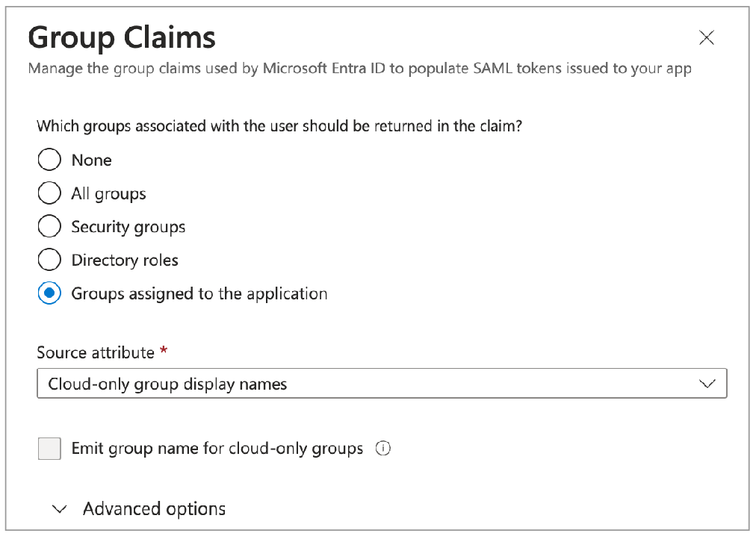Click the Microsoft Entra ID description text
756x536 pixels.
pyautogui.click(x=359, y=69)
